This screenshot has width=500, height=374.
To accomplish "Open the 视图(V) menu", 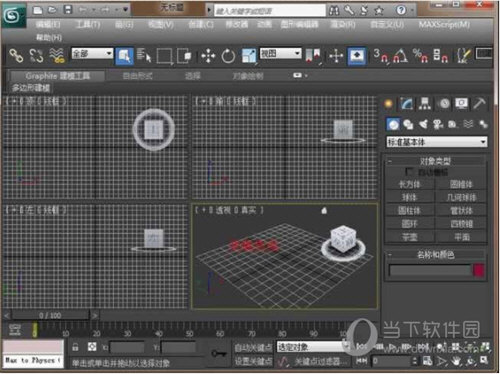I will point(161,24).
